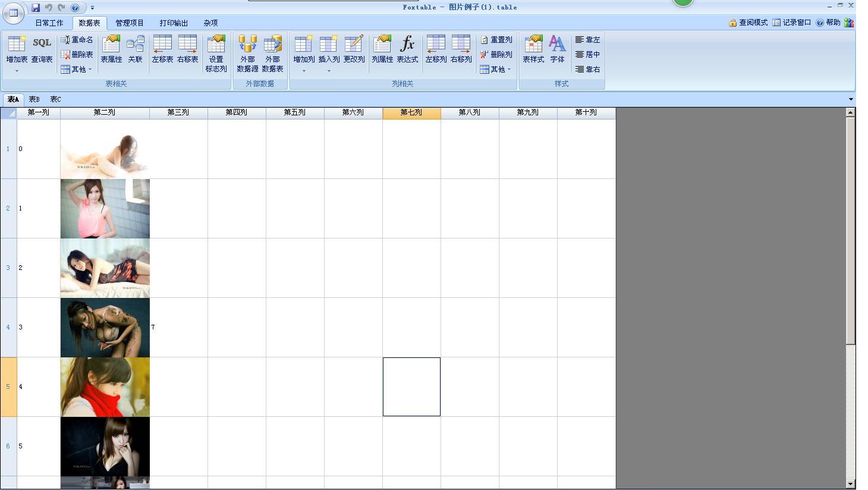Screen dimensions: 868x490
Task: Click the vertical scrollbar's up arrow
Action: coord(850,112)
